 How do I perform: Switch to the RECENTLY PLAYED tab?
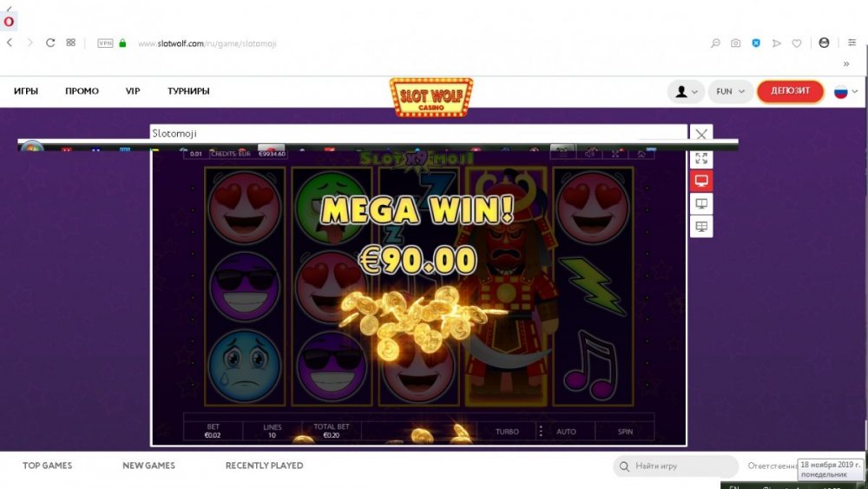(264, 466)
